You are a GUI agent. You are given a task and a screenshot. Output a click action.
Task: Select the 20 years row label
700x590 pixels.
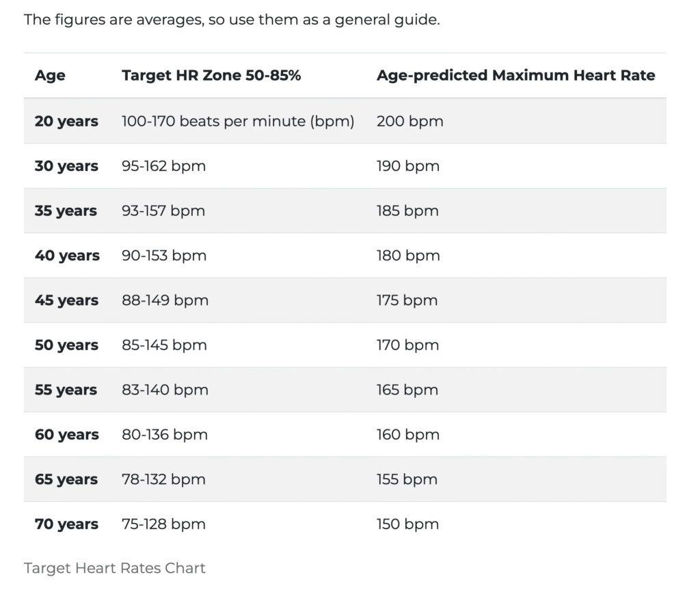pos(66,121)
